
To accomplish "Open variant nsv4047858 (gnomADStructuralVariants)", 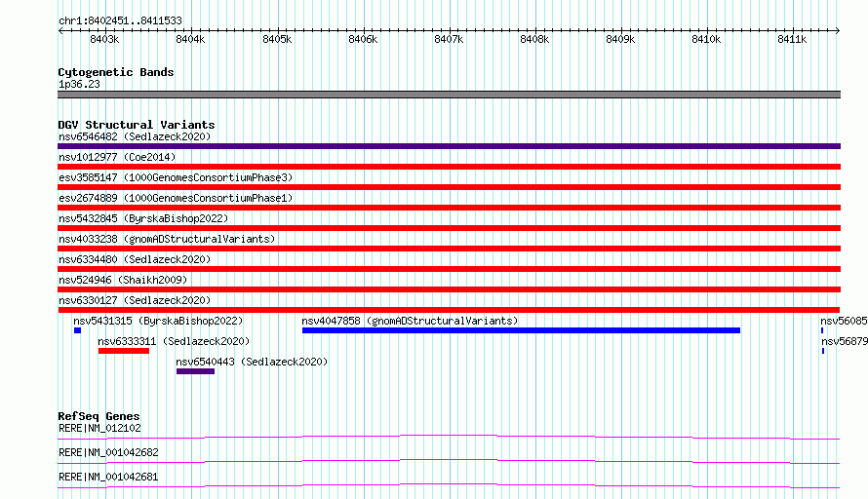I will pyautogui.click(x=410, y=321).
